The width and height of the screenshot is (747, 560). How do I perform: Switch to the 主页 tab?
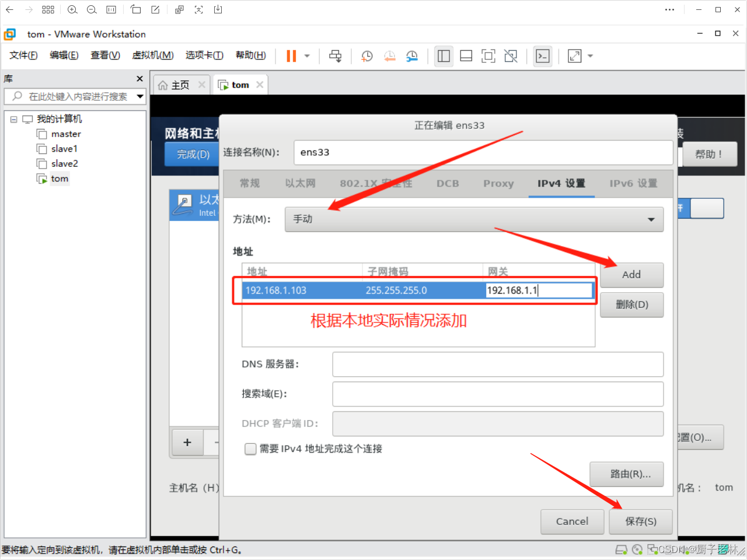pos(180,85)
